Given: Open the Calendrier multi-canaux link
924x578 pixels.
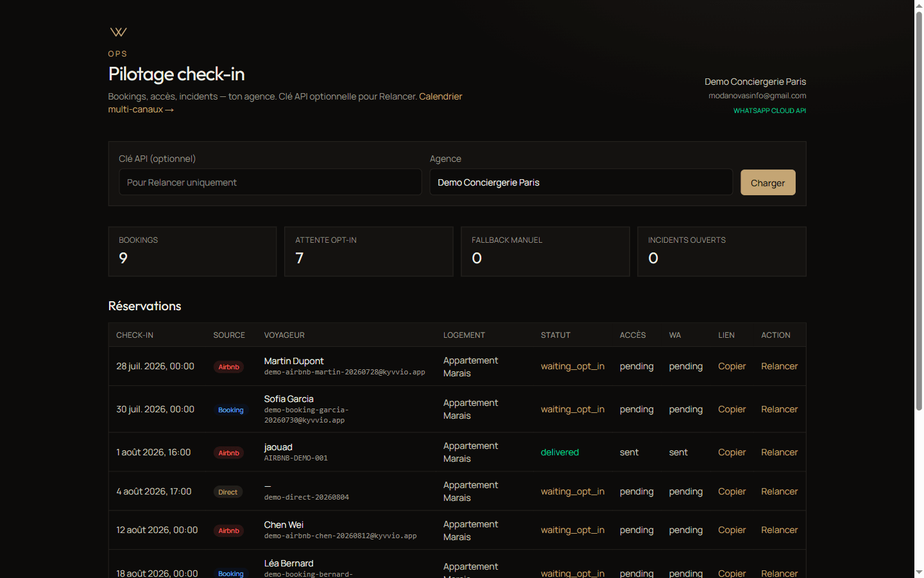Looking at the screenshot, I should pyautogui.click(x=285, y=103).
